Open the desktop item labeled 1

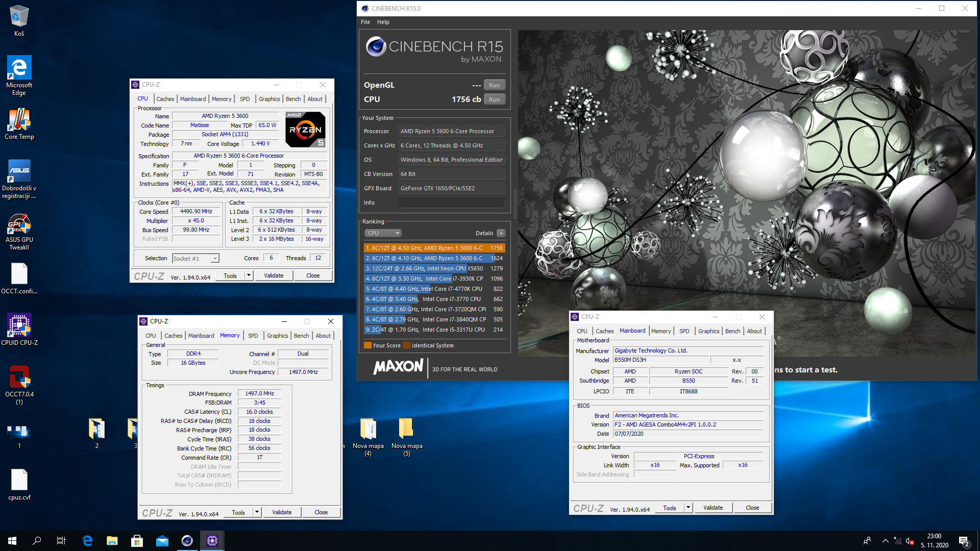tap(19, 437)
